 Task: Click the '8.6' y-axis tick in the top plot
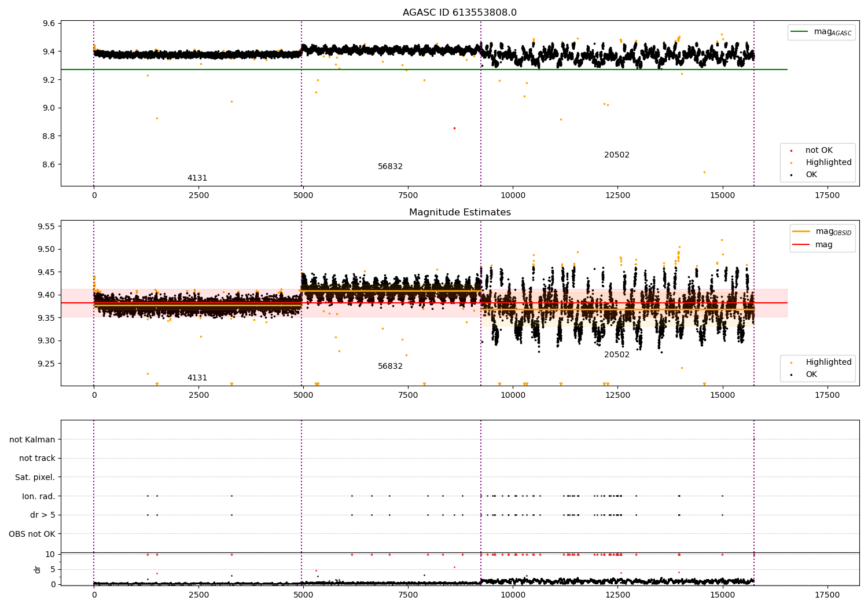(48, 165)
